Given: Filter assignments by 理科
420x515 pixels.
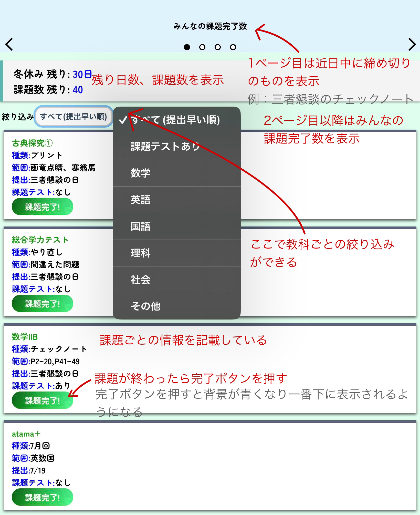Looking at the screenshot, I should click(x=176, y=253).
